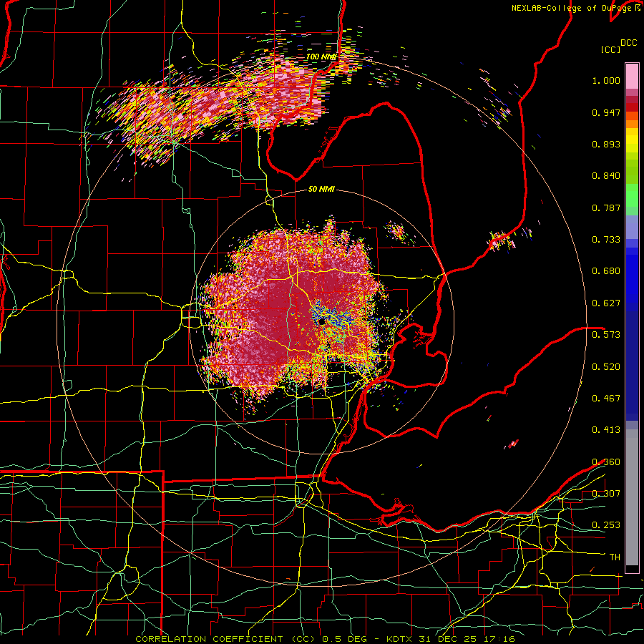Viewport: 644px width, 644px height.
Task: Click the light pink segment atop color bar
Action: click(632, 76)
